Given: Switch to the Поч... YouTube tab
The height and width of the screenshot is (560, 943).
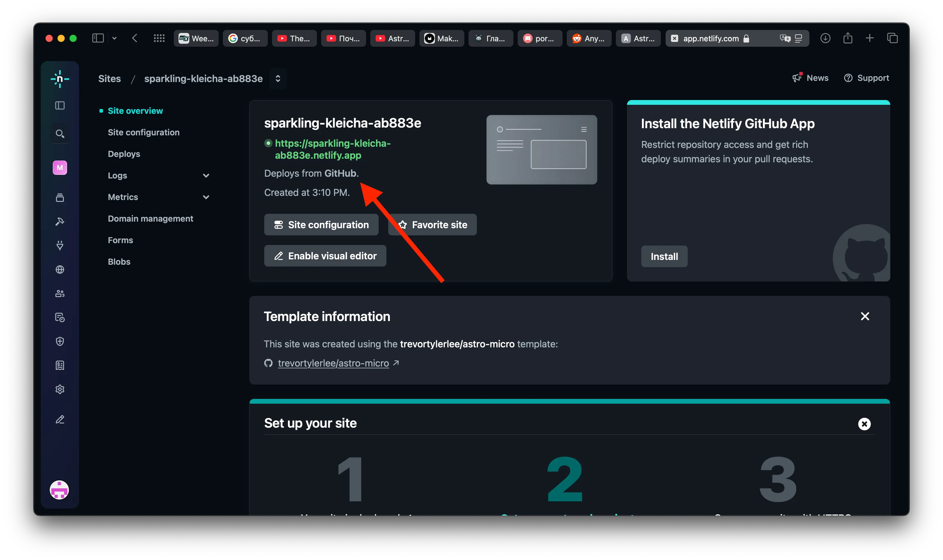Looking at the screenshot, I should pyautogui.click(x=343, y=38).
